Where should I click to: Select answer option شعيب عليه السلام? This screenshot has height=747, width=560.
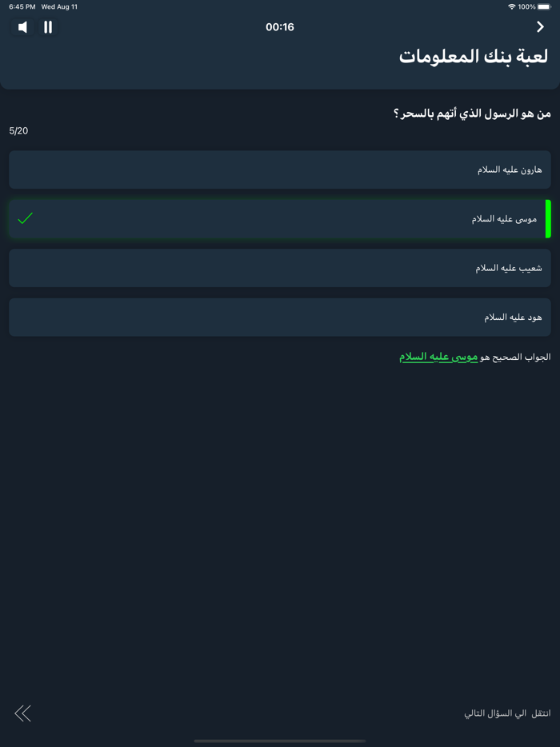[280, 267]
